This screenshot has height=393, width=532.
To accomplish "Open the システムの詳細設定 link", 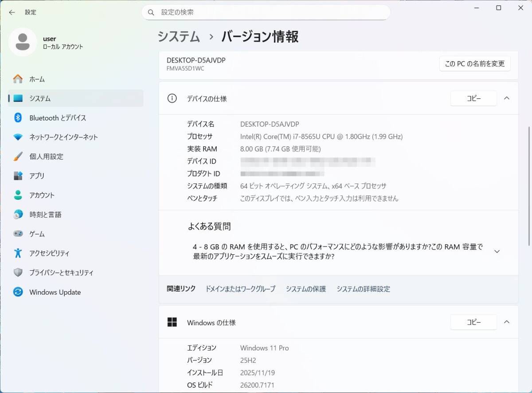I will tap(363, 289).
